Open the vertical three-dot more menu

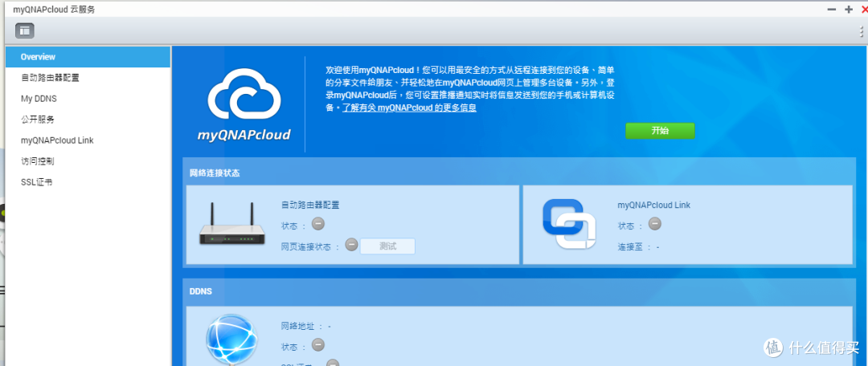(862, 31)
